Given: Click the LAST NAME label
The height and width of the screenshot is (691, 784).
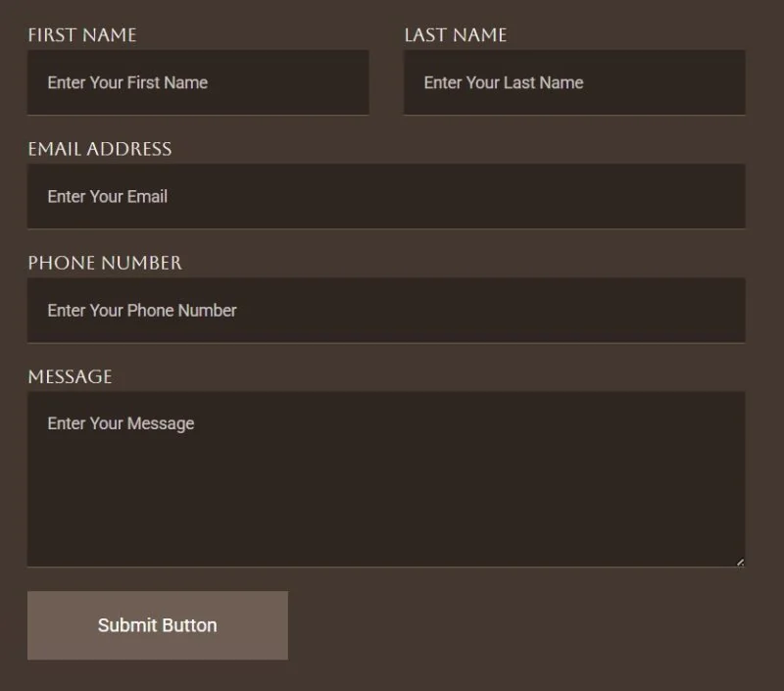Looking at the screenshot, I should (456, 35).
